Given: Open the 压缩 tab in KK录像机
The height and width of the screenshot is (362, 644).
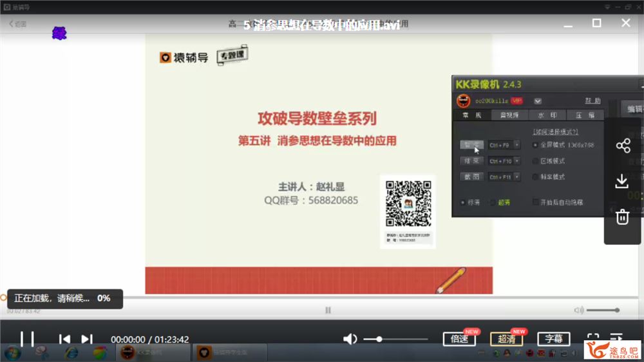Looking at the screenshot, I should point(585,115).
